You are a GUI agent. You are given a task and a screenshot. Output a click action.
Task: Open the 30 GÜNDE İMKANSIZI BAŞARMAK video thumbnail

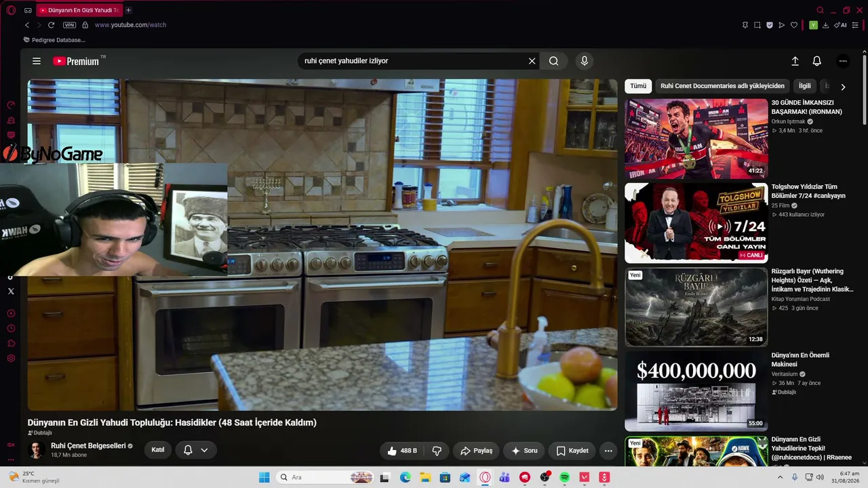coord(696,138)
